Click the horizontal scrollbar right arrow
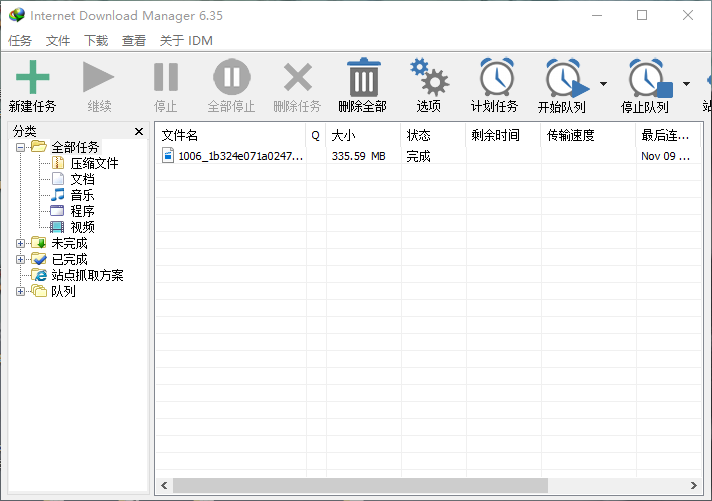The image size is (712, 501). 693,486
